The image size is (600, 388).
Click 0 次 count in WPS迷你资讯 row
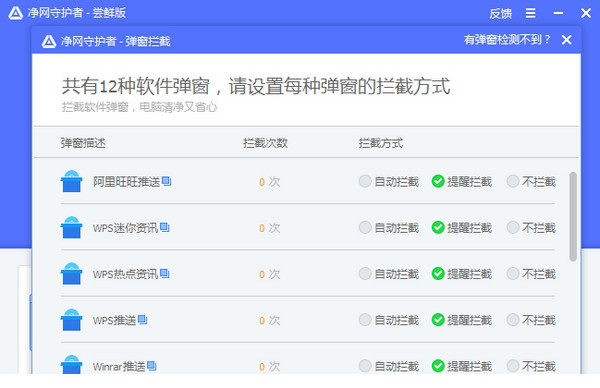pyautogui.click(x=269, y=228)
